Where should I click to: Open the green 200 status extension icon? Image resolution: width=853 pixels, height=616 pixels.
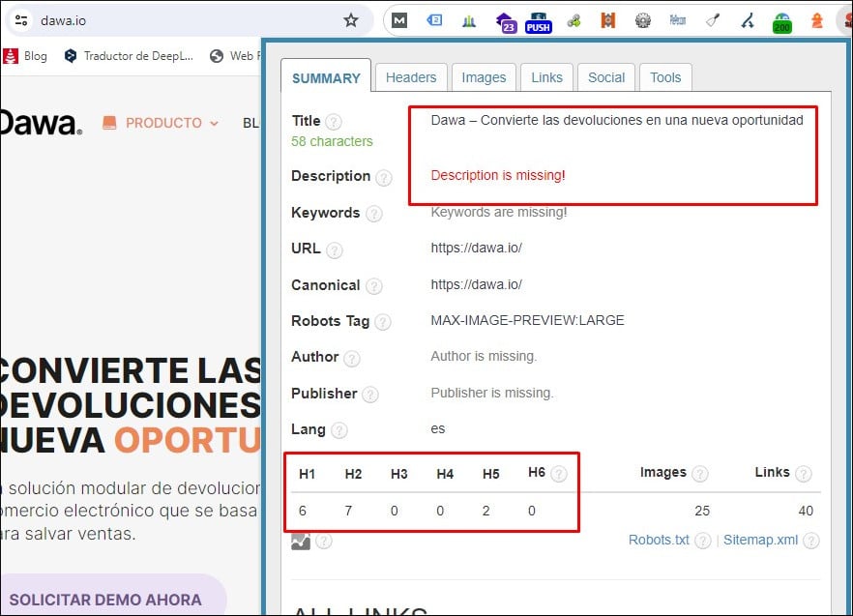[x=782, y=23]
